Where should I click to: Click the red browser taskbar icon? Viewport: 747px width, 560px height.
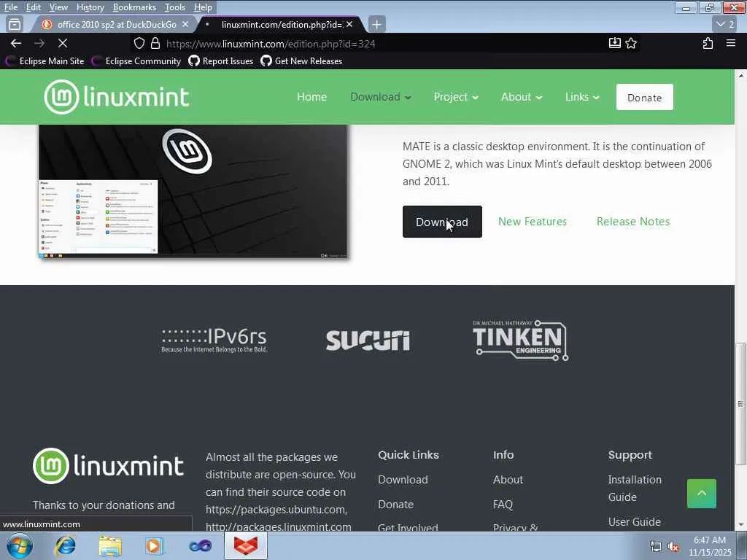245,545
